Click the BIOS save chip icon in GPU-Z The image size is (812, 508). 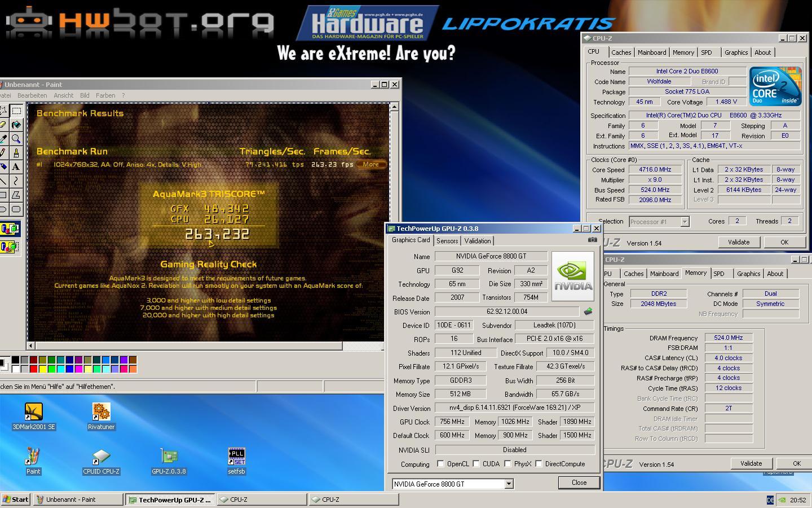click(x=588, y=312)
